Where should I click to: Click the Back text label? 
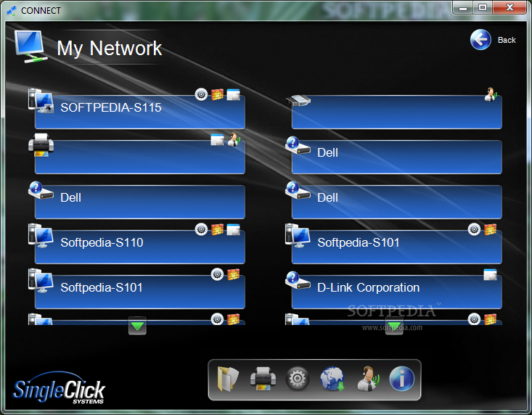(x=507, y=40)
